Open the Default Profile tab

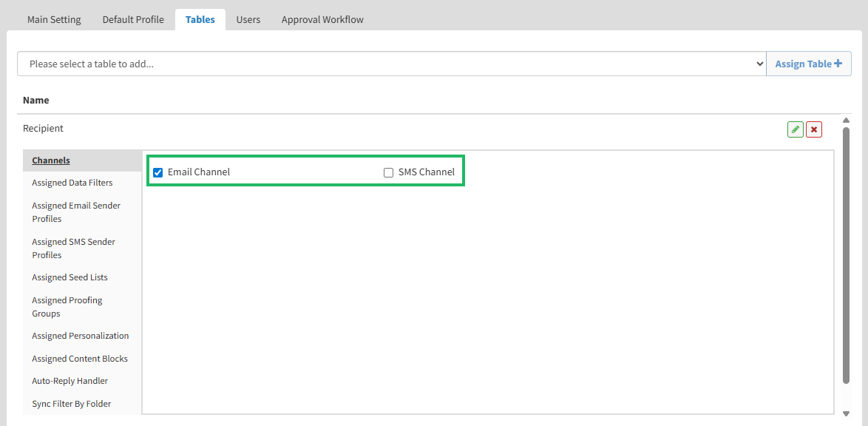[x=133, y=19]
